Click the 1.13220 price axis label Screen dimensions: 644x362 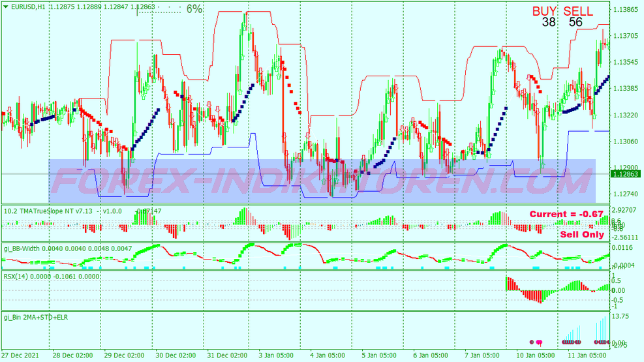click(626, 115)
